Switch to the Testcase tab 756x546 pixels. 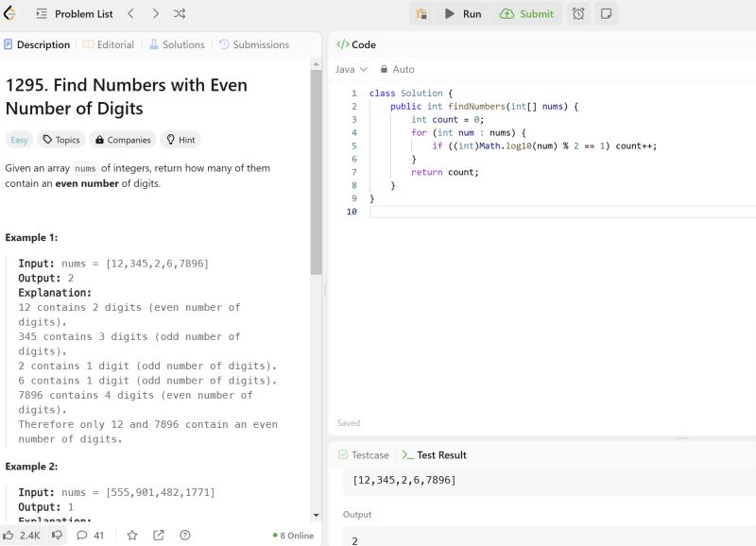364,455
